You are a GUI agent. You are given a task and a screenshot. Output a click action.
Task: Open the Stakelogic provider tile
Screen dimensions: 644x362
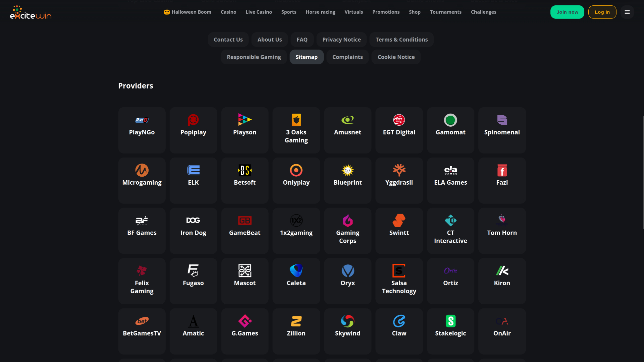click(x=450, y=331)
